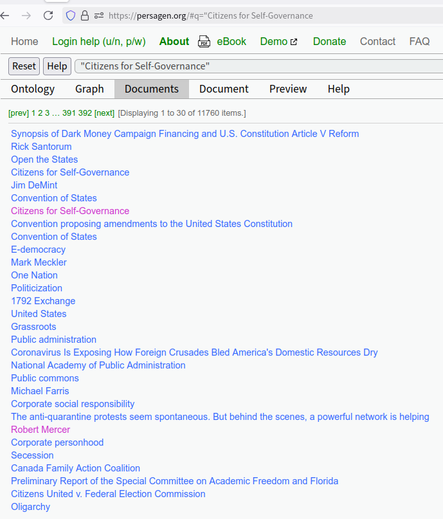Go to next results page
Screen dimensions: 443x519
[x=104, y=113]
